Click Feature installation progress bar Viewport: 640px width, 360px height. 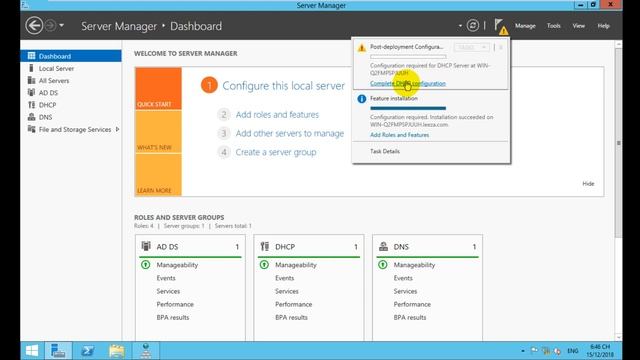(408, 108)
